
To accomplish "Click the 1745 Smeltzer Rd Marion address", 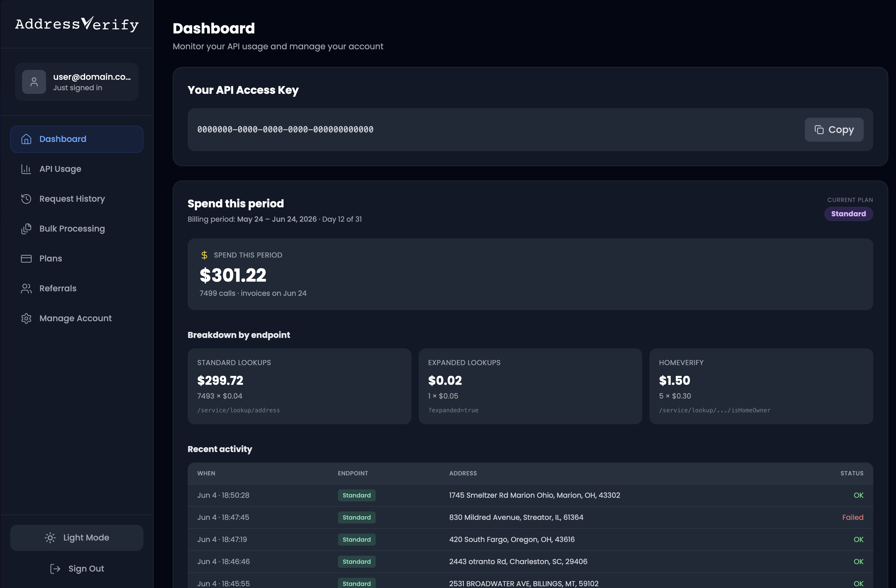I will pos(534,495).
